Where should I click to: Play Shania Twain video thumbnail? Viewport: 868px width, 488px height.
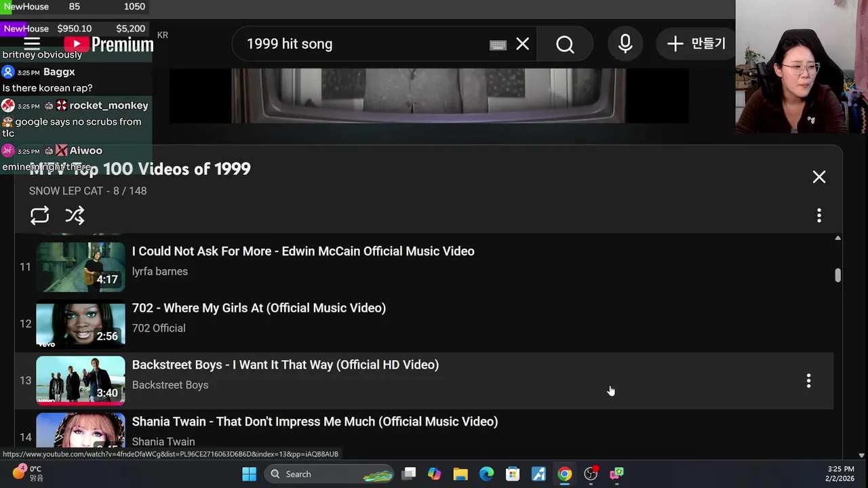[x=81, y=430]
